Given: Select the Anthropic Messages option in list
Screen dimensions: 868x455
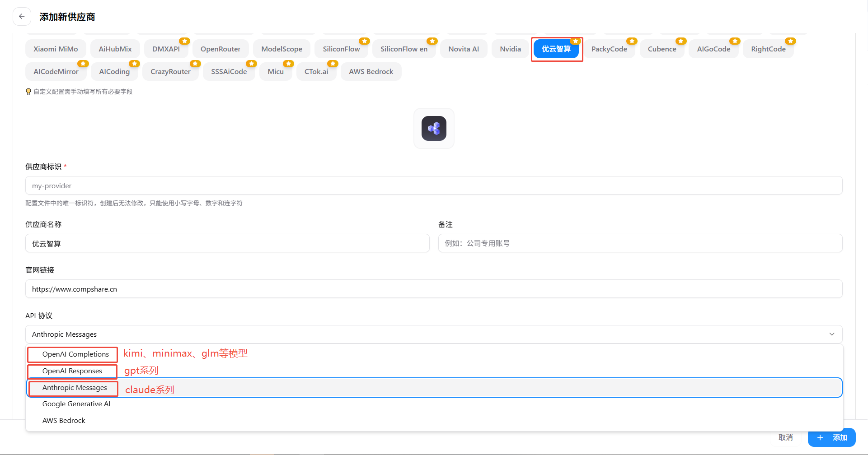Looking at the screenshot, I should (x=75, y=388).
